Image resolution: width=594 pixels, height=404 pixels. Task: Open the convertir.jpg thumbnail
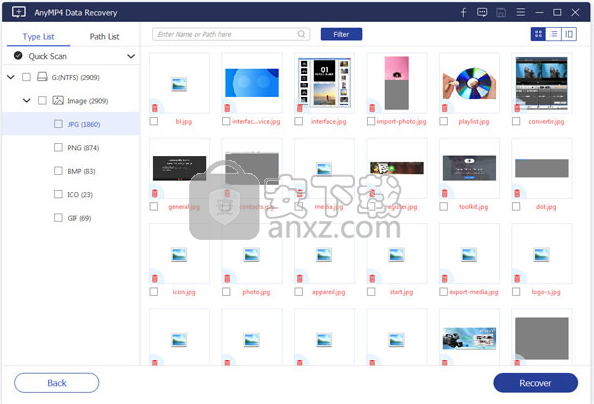[541, 83]
